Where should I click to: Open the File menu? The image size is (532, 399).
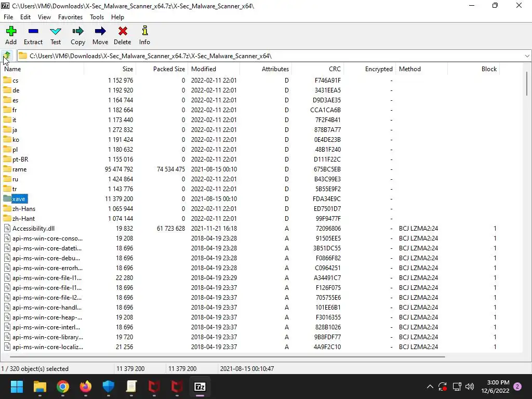point(8,17)
